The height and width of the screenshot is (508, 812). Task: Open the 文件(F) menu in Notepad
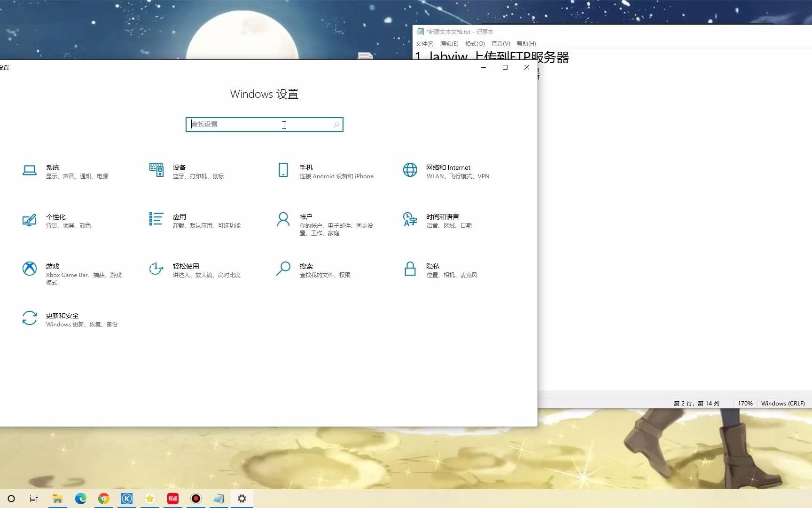coord(424,44)
